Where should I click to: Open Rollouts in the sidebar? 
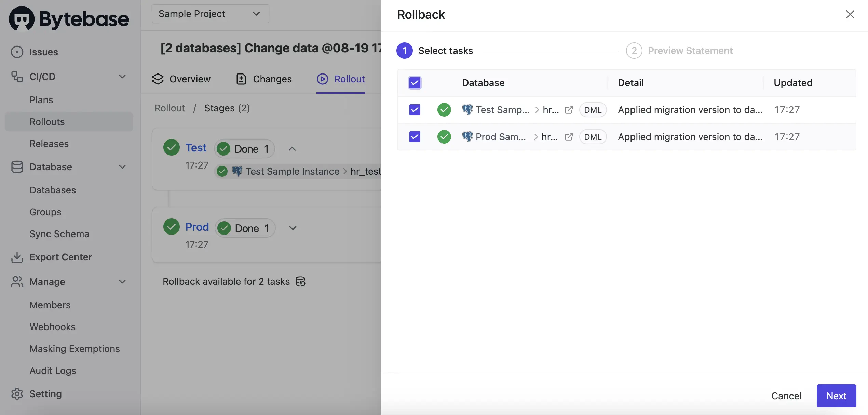click(x=47, y=122)
